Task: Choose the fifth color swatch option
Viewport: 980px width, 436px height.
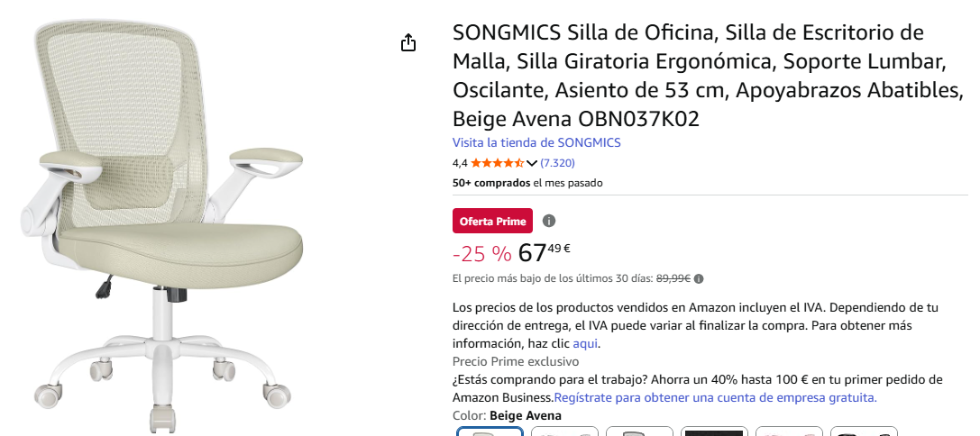Action: pyautogui.click(x=789, y=431)
